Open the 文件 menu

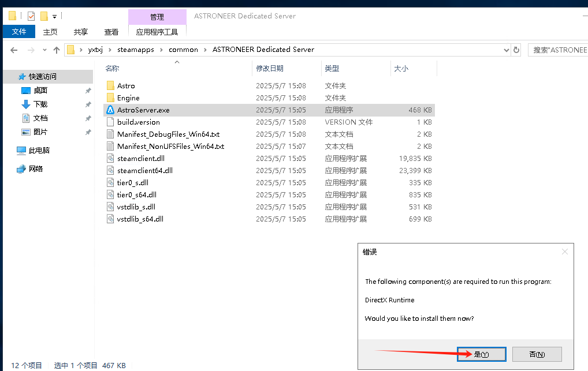click(19, 32)
